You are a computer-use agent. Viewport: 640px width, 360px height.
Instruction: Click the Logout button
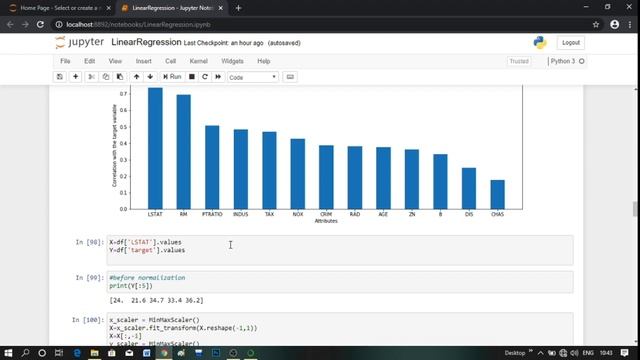coord(571,42)
